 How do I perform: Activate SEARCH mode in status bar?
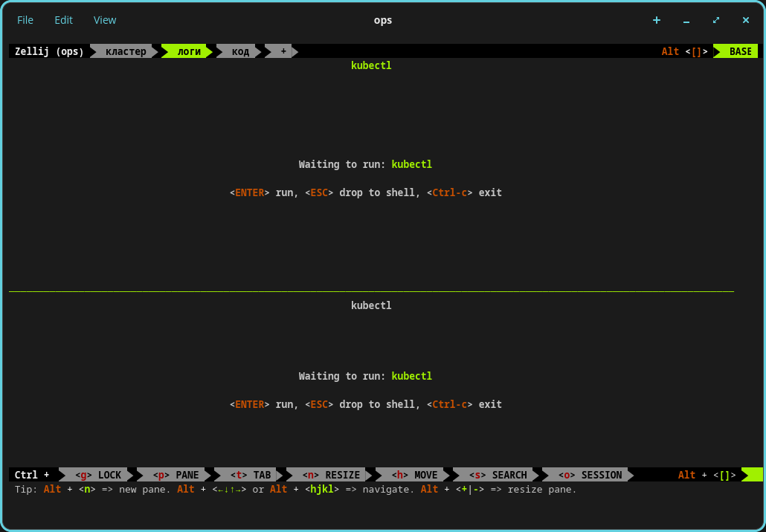pyautogui.click(x=498, y=475)
